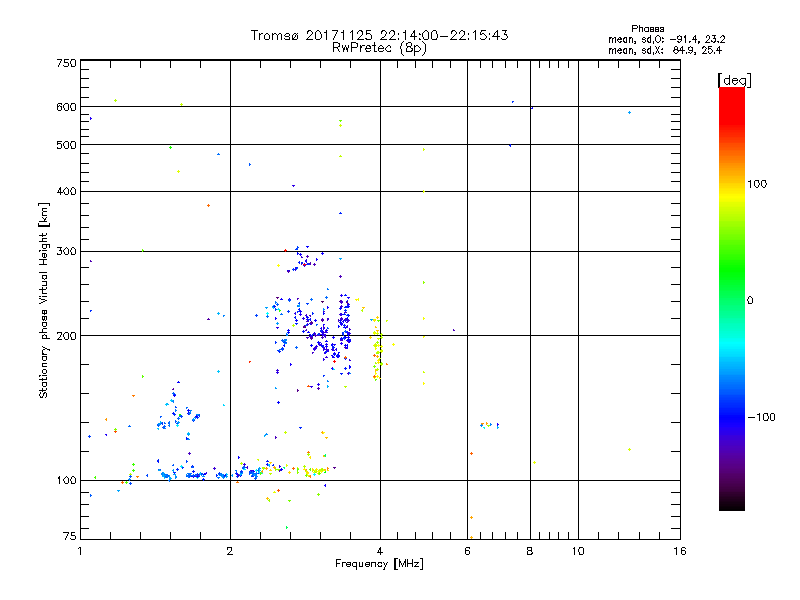Click the 'RwPretec (8p)' subtitle
This screenshot has width=800, height=600.
click(379, 48)
